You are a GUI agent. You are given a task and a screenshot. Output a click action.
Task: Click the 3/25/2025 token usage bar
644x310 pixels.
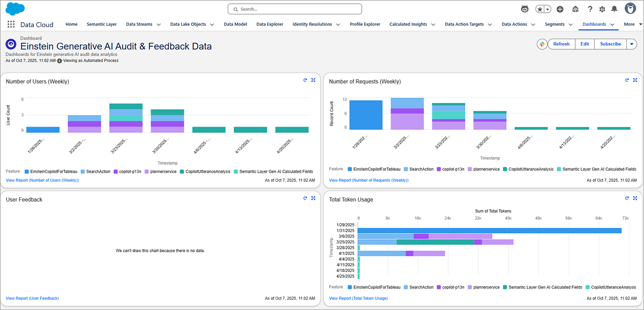[434, 241]
